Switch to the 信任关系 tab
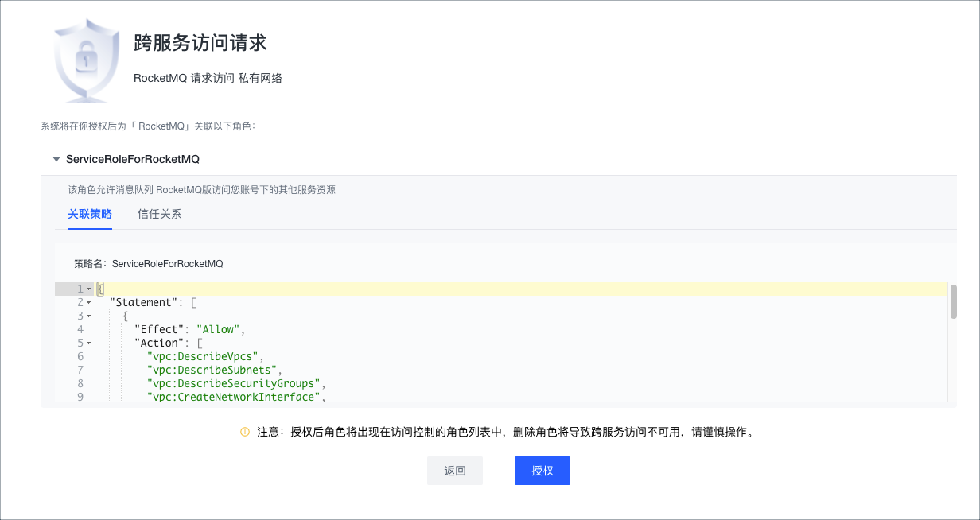Viewport: 980px width, 520px height. click(160, 214)
